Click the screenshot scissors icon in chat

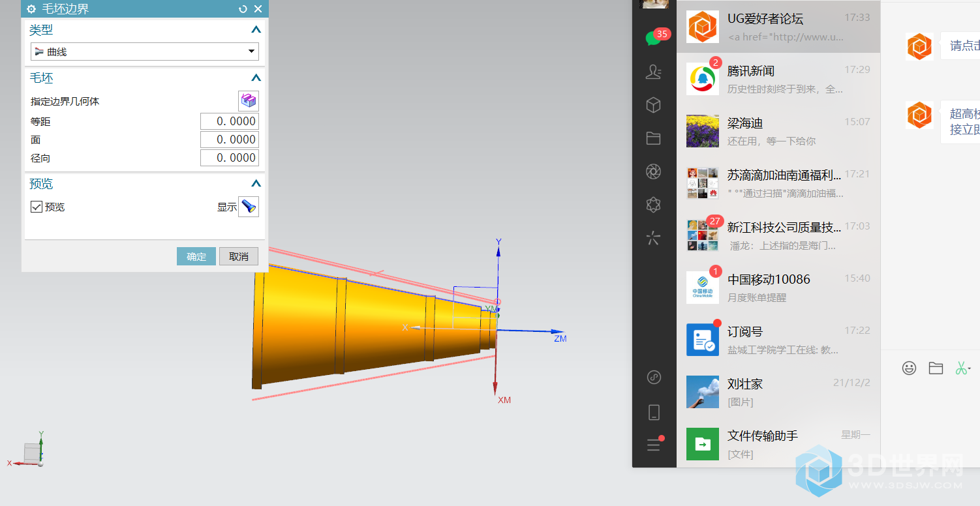[962, 368]
